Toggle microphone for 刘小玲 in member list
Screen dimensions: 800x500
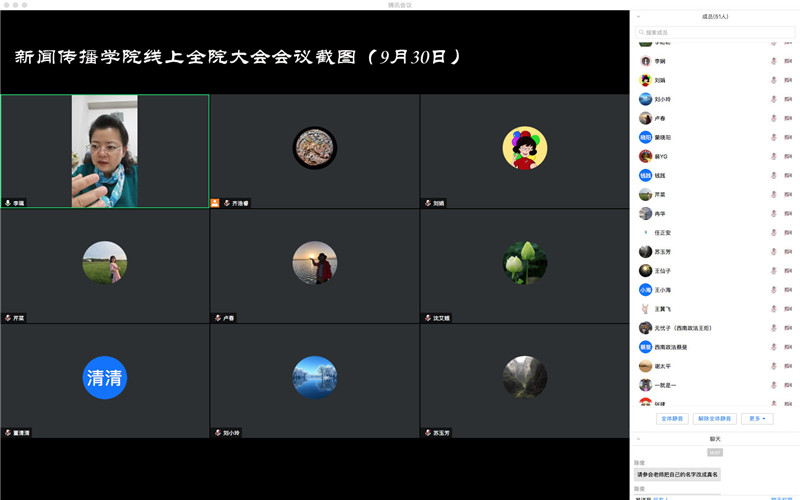click(773, 99)
